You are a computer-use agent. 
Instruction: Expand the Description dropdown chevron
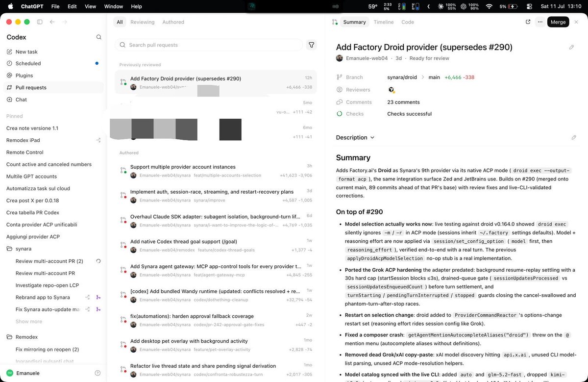372,138
